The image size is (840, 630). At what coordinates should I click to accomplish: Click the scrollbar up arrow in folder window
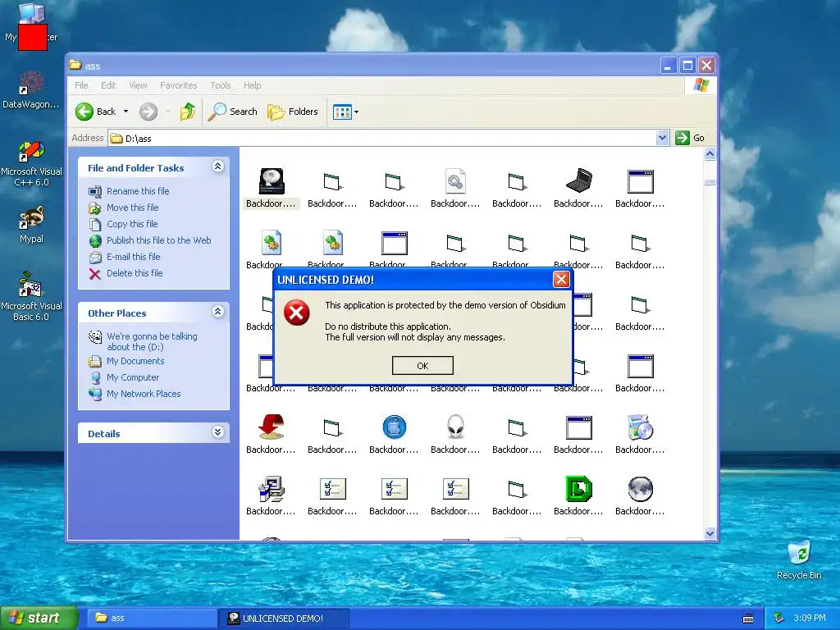point(710,154)
